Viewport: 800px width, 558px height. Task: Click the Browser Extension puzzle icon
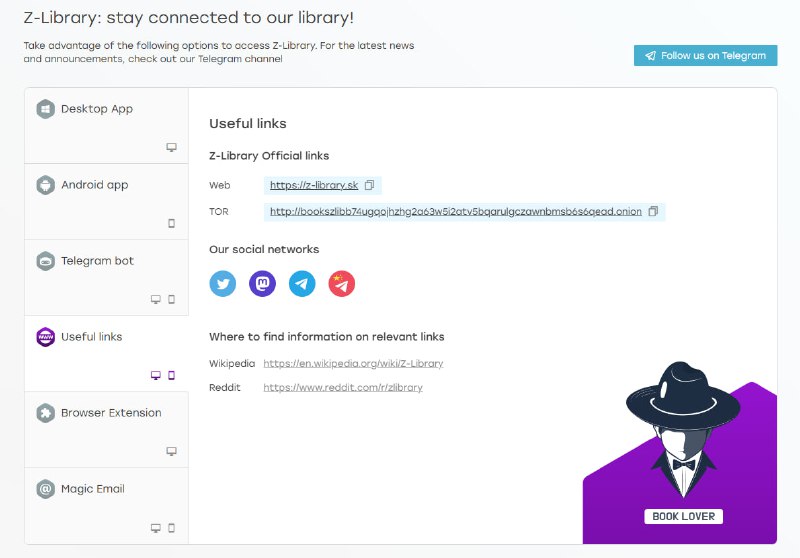tap(45, 413)
